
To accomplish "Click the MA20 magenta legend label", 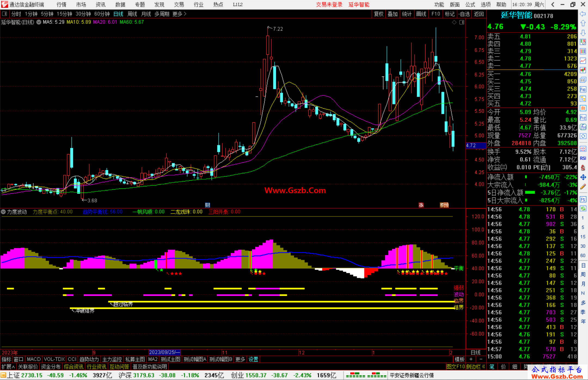I will pyautogui.click(x=105, y=22).
